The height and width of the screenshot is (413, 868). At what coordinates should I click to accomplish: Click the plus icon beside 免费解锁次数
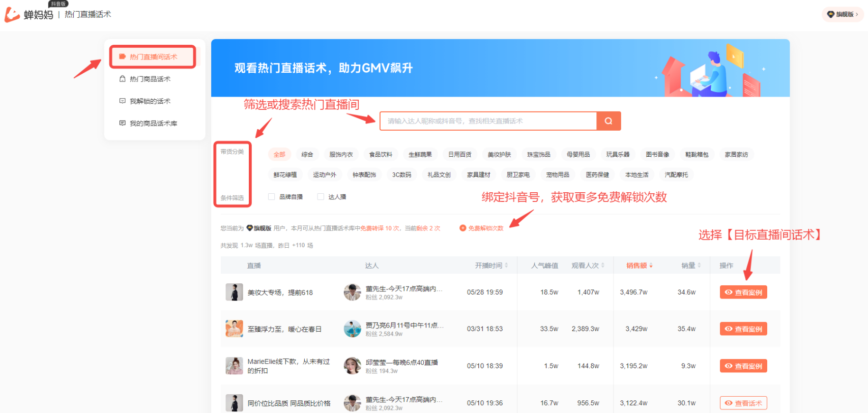462,228
